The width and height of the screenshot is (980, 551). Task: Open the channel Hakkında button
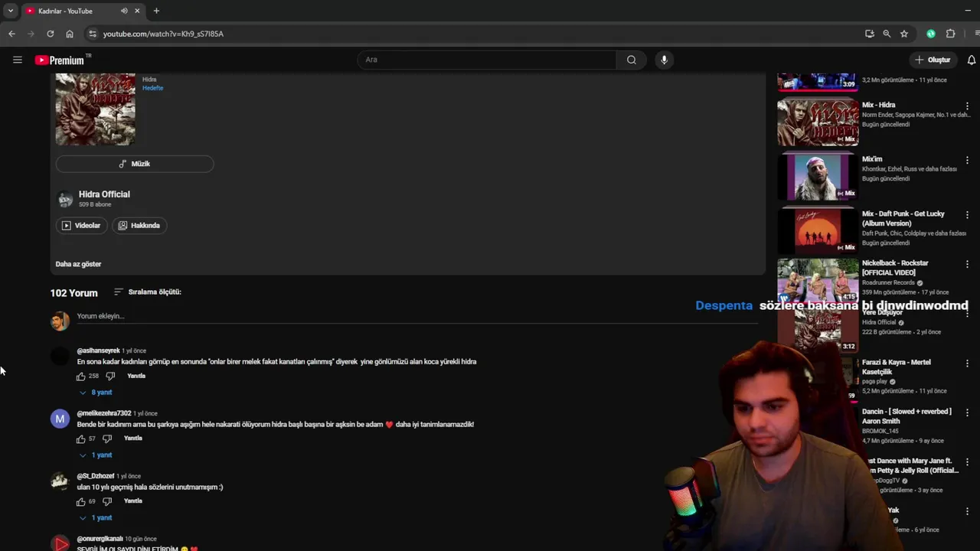tap(139, 226)
